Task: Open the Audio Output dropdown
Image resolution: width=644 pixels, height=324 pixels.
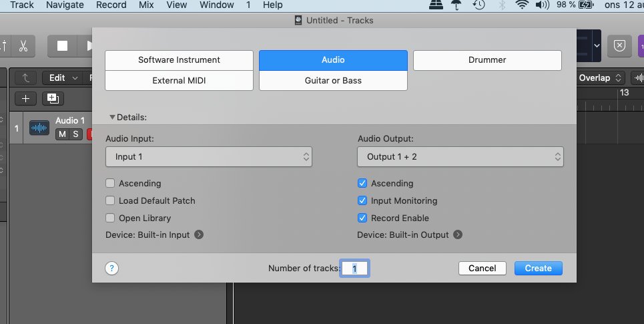Action: click(460, 157)
